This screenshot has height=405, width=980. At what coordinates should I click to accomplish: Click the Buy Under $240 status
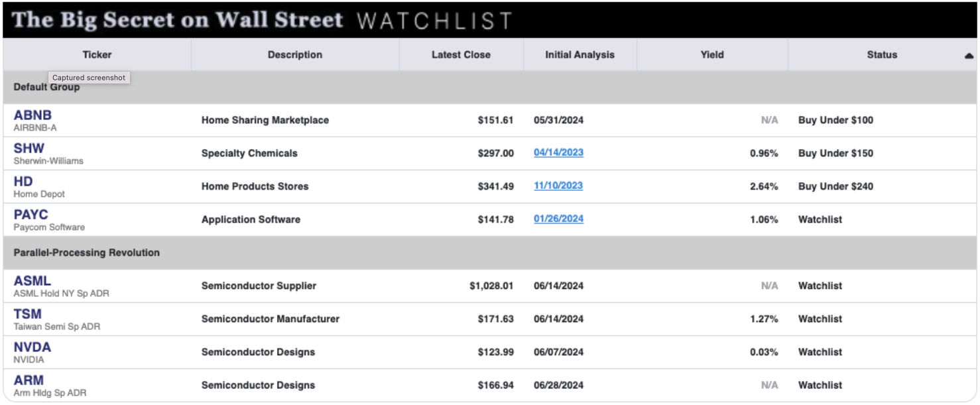[835, 186]
